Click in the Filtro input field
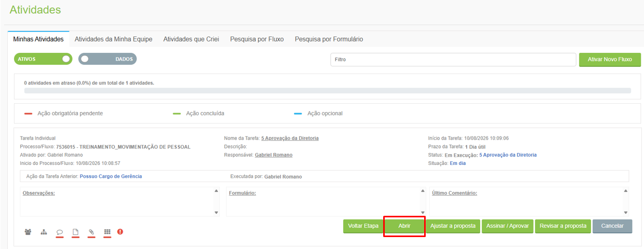 tap(453, 60)
